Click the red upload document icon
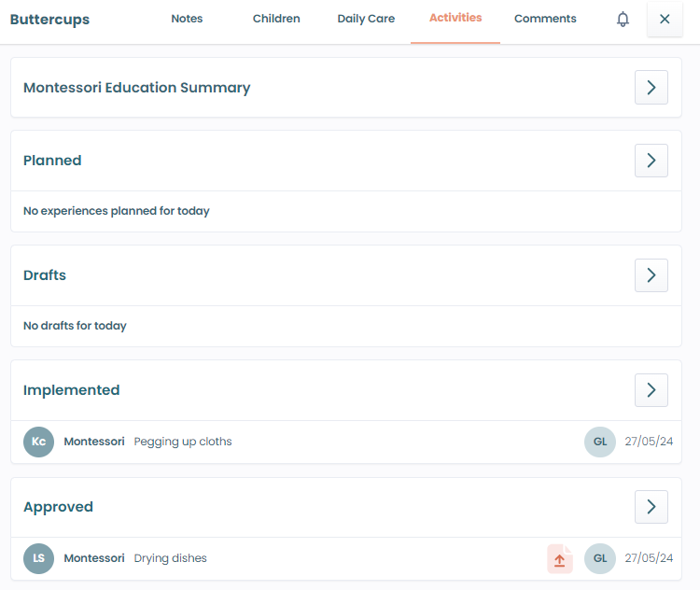 pos(559,559)
